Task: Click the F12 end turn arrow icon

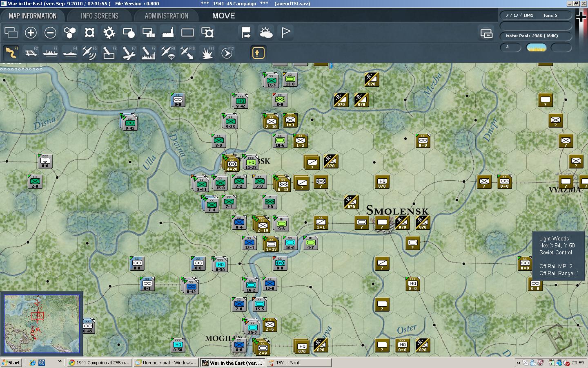Action: coord(227,53)
